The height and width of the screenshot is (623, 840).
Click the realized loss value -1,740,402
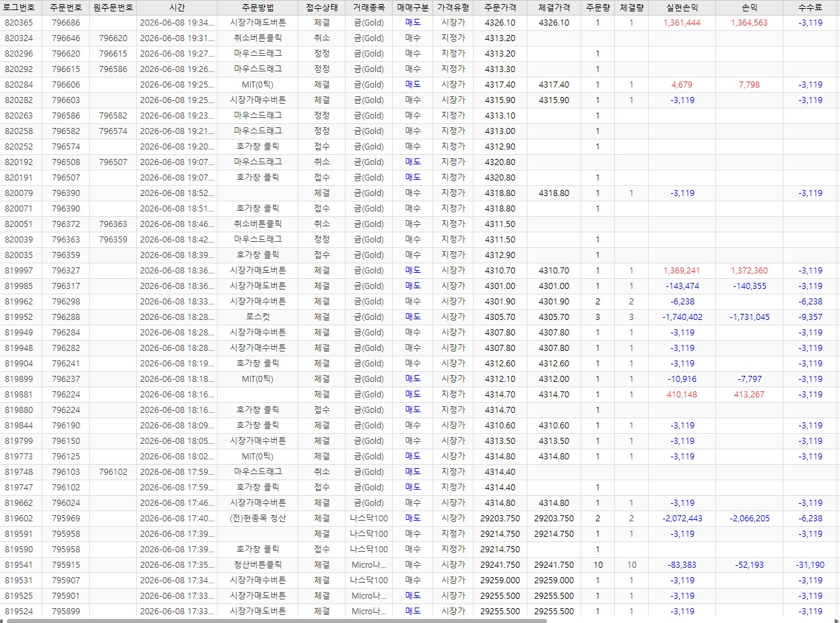coord(682,317)
